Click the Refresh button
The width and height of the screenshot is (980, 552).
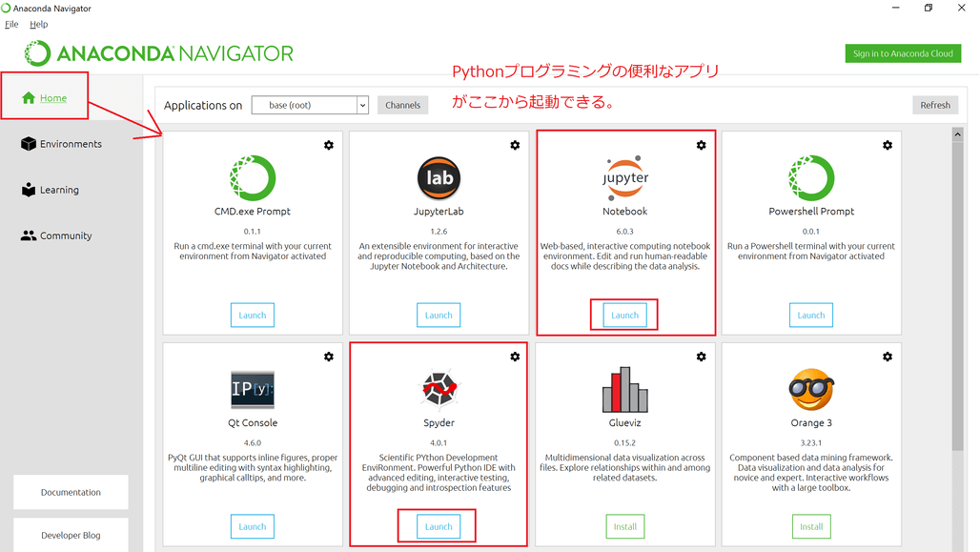tap(935, 105)
